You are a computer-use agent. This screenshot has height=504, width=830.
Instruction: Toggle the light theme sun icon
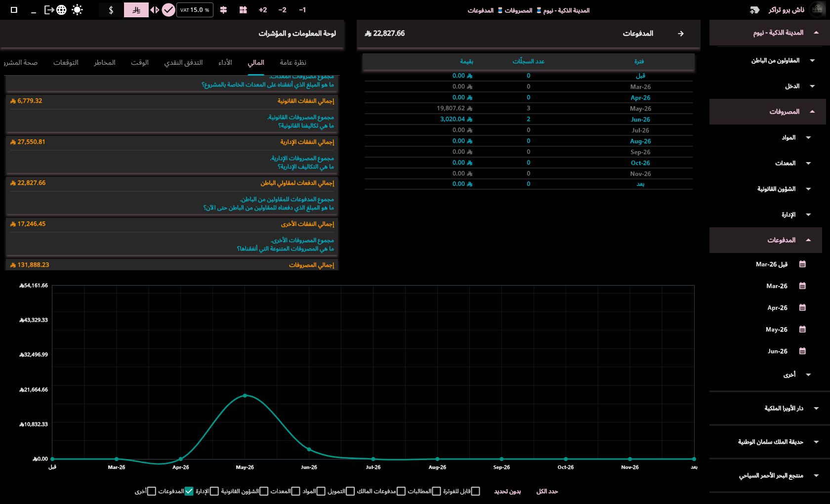77,10
